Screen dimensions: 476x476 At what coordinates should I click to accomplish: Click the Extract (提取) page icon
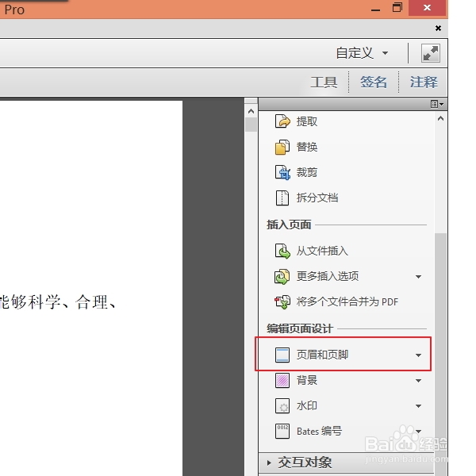pyautogui.click(x=282, y=121)
